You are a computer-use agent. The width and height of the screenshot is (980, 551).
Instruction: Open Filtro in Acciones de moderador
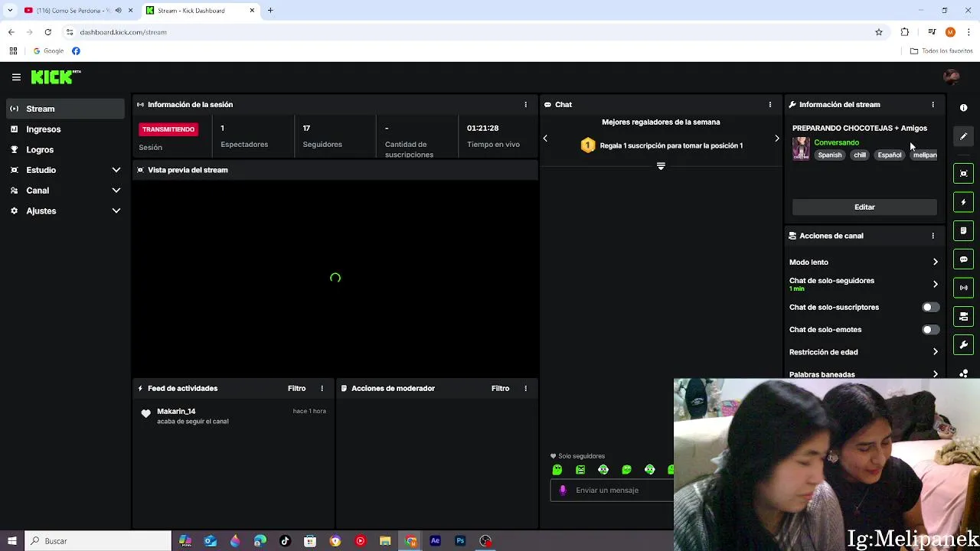(x=501, y=389)
